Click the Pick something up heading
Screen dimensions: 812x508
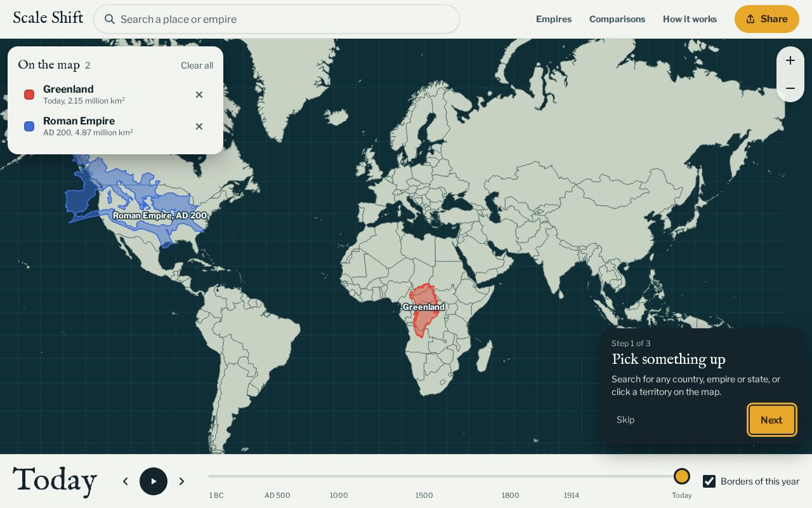(669, 359)
